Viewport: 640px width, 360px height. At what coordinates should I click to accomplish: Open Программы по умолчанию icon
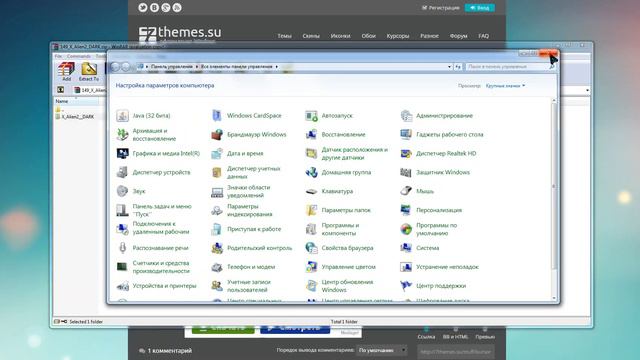pyautogui.click(x=406, y=229)
